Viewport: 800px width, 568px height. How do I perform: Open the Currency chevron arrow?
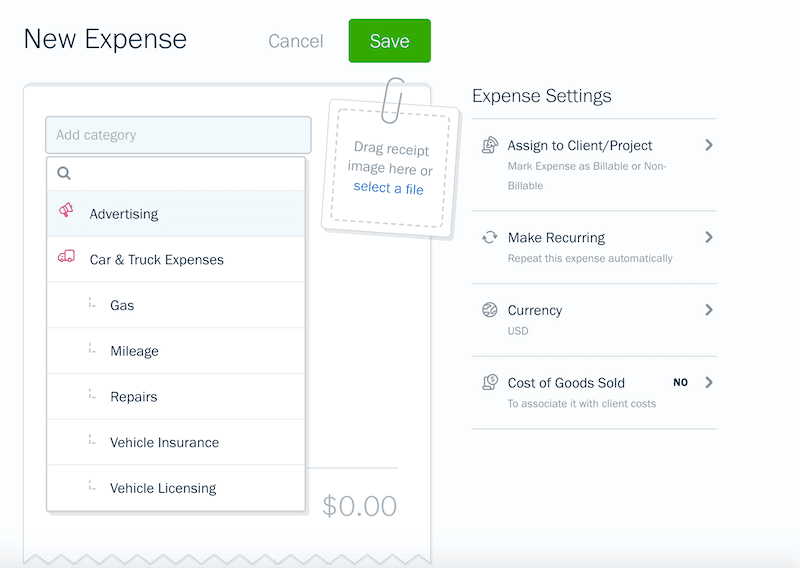coord(708,310)
